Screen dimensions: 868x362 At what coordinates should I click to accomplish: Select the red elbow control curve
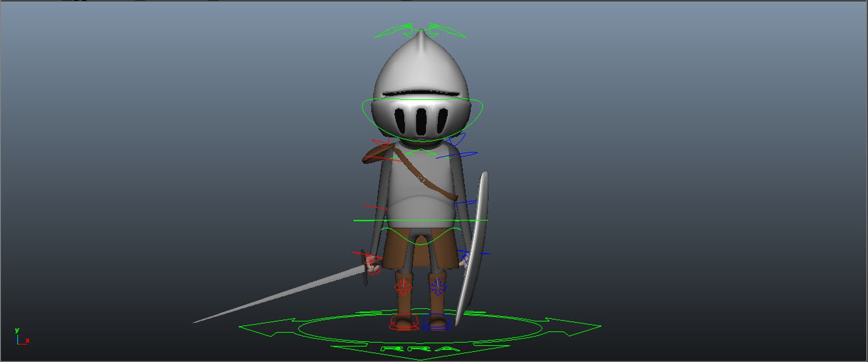point(374,207)
